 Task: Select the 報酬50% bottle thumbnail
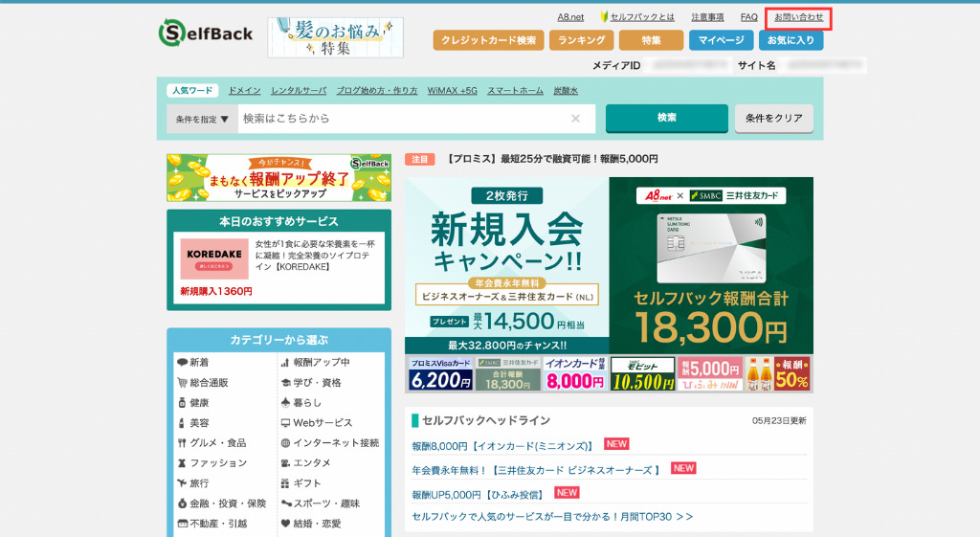[x=777, y=374]
